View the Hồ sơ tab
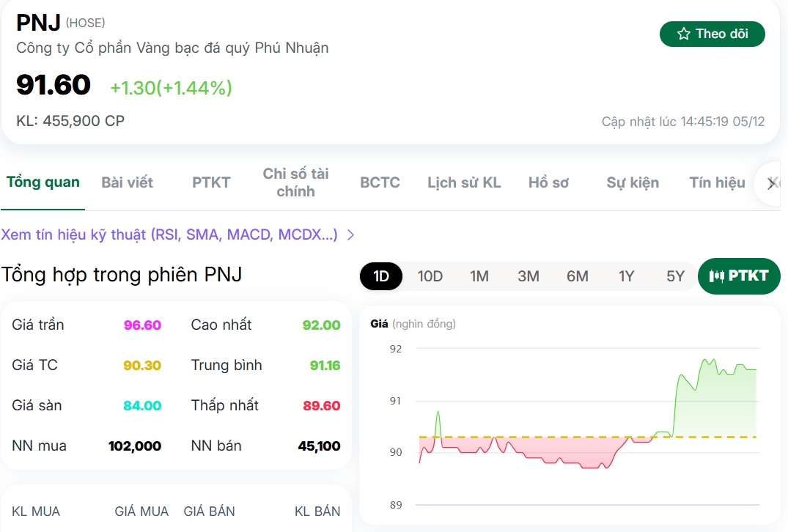 coord(548,182)
